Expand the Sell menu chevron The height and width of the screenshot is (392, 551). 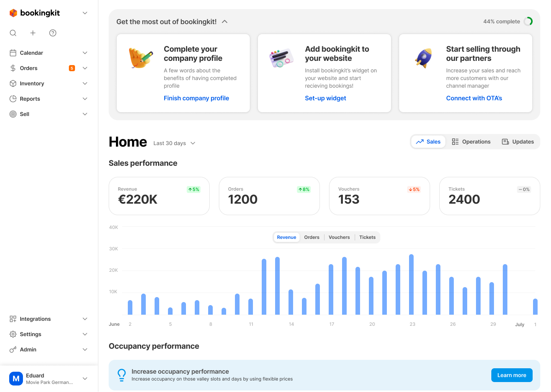tap(85, 114)
